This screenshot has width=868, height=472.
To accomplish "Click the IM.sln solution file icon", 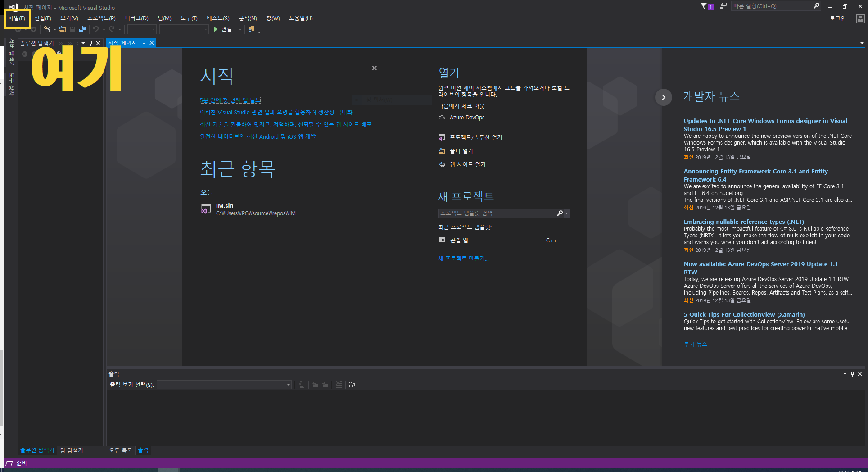I will (x=206, y=209).
